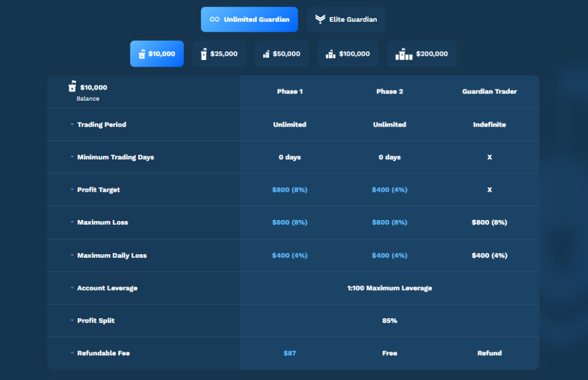Expand the Profit Target row details

pos(72,190)
